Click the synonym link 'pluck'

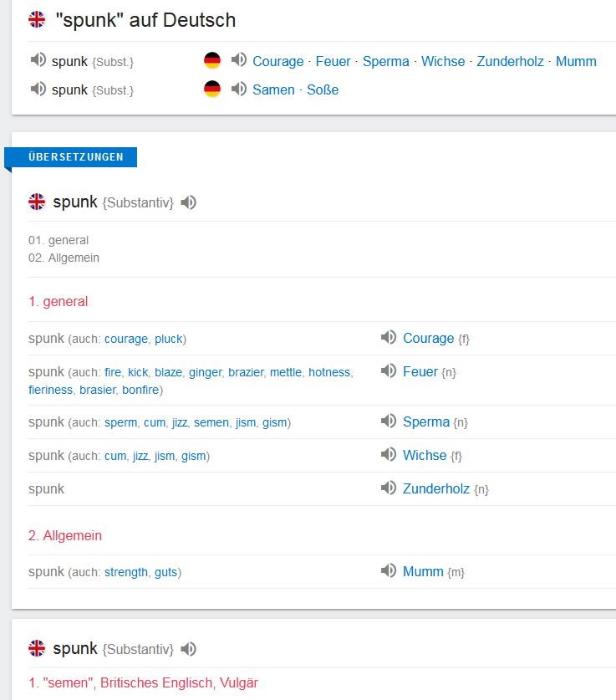point(168,339)
